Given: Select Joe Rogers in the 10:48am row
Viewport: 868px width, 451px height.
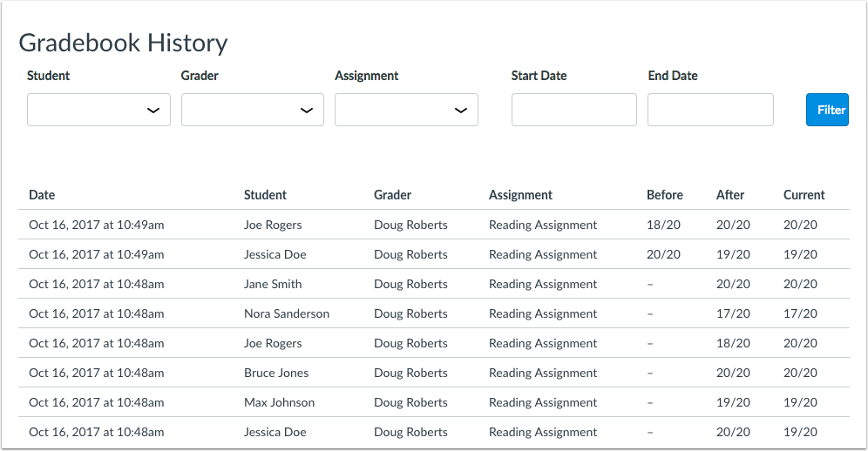Looking at the screenshot, I should pyautogui.click(x=273, y=343).
